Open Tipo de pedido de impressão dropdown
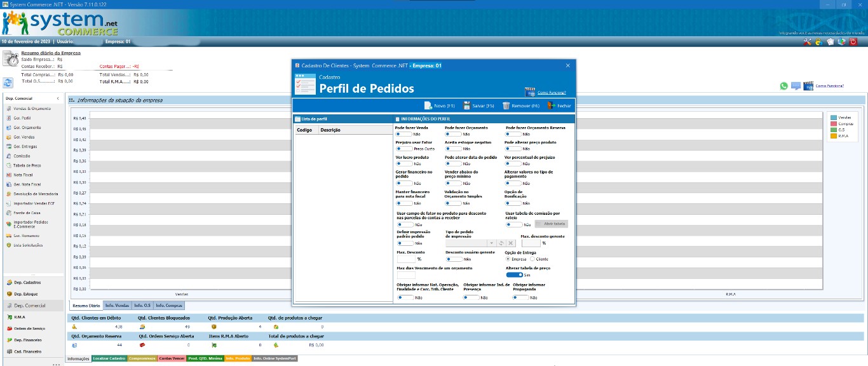 [x=491, y=243]
